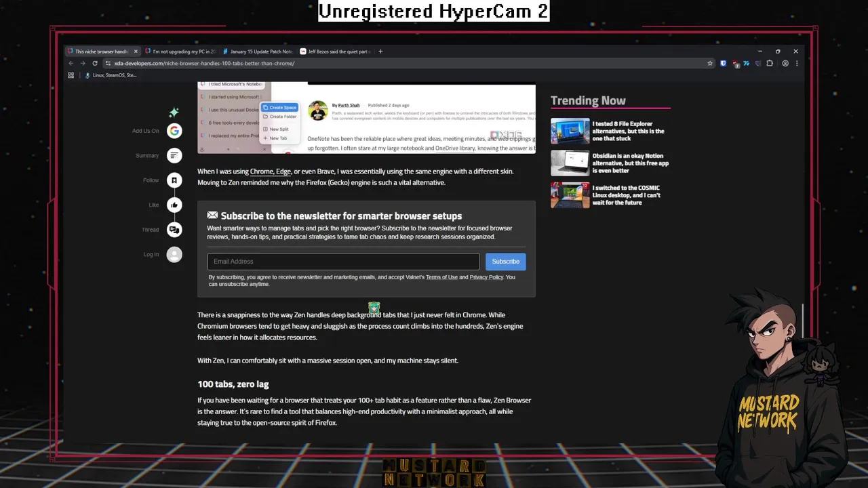Open 'Obsidian is an okay Notion alternative' article
868x488 pixels.
click(631, 163)
